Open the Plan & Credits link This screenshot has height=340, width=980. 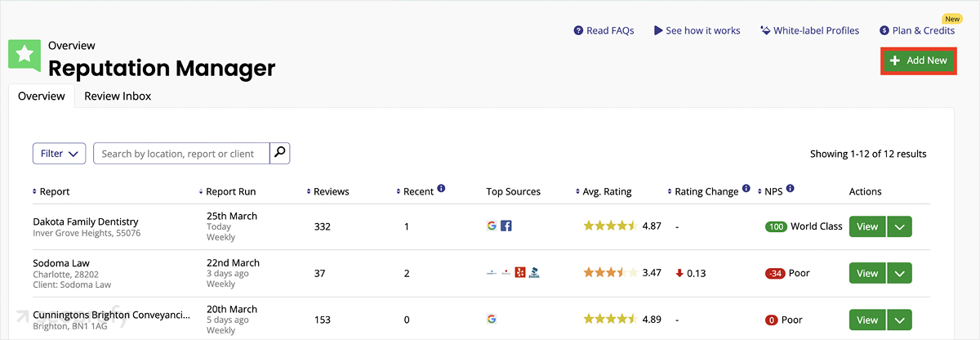pos(917,30)
